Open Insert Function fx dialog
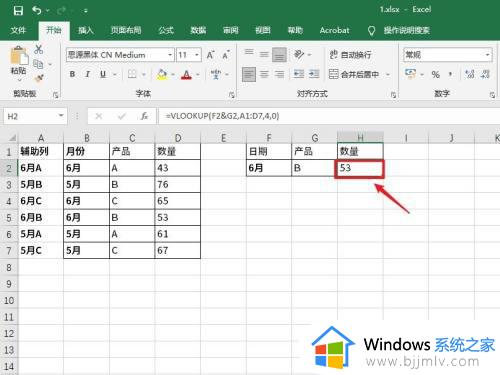 coord(144,116)
